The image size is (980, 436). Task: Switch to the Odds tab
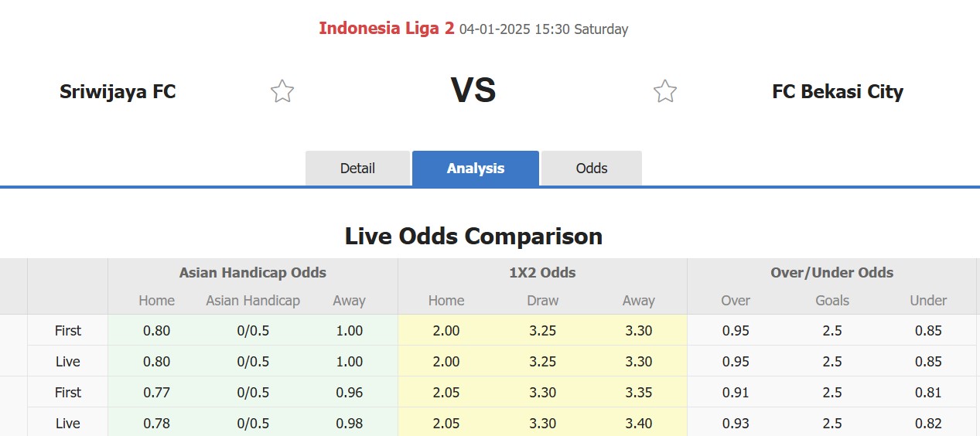click(x=592, y=169)
